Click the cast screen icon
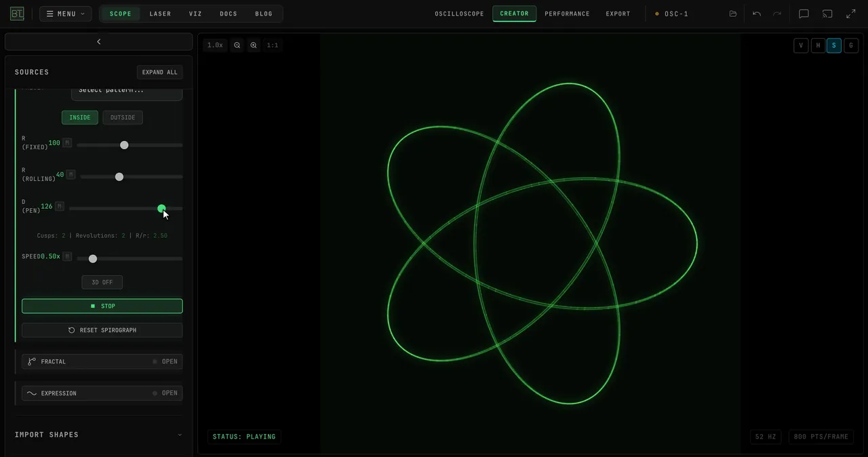Image resolution: width=868 pixels, height=457 pixels. (x=827, y=14)
